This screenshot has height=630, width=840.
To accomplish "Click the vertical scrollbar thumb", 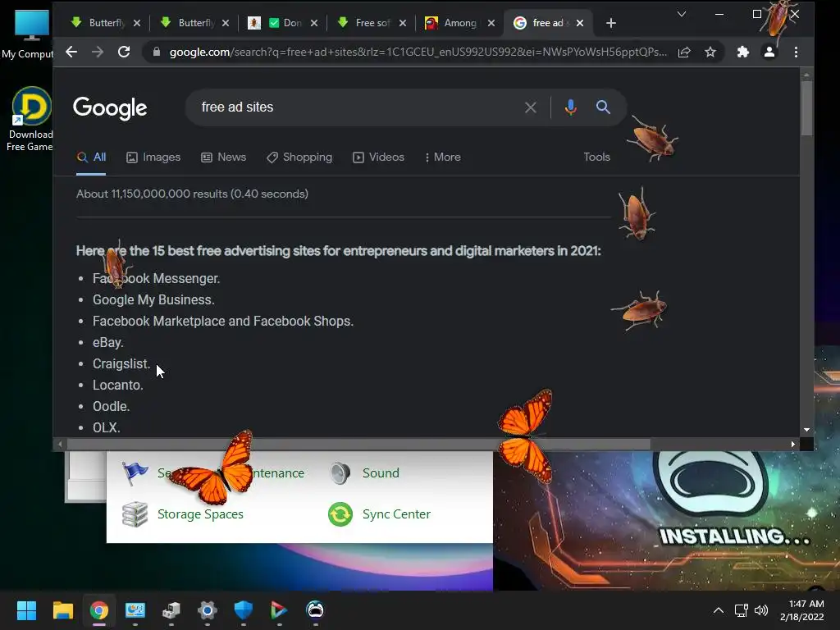I will coord(806,108).
